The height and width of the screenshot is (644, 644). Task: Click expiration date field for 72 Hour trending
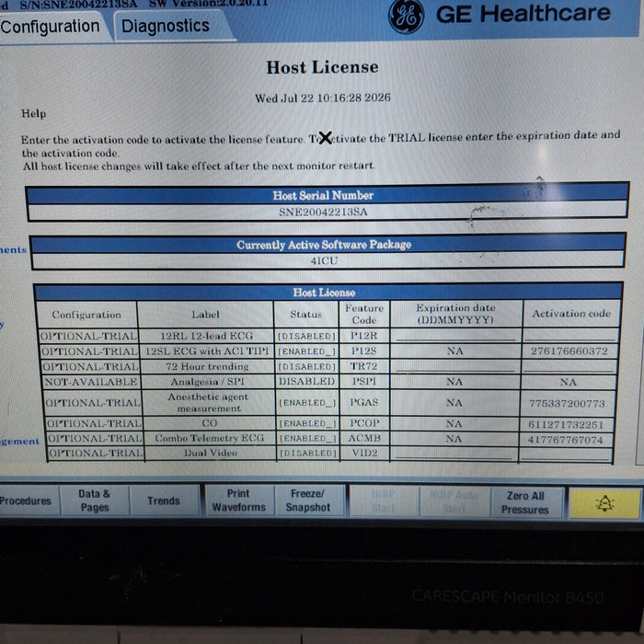click(454, 366)
